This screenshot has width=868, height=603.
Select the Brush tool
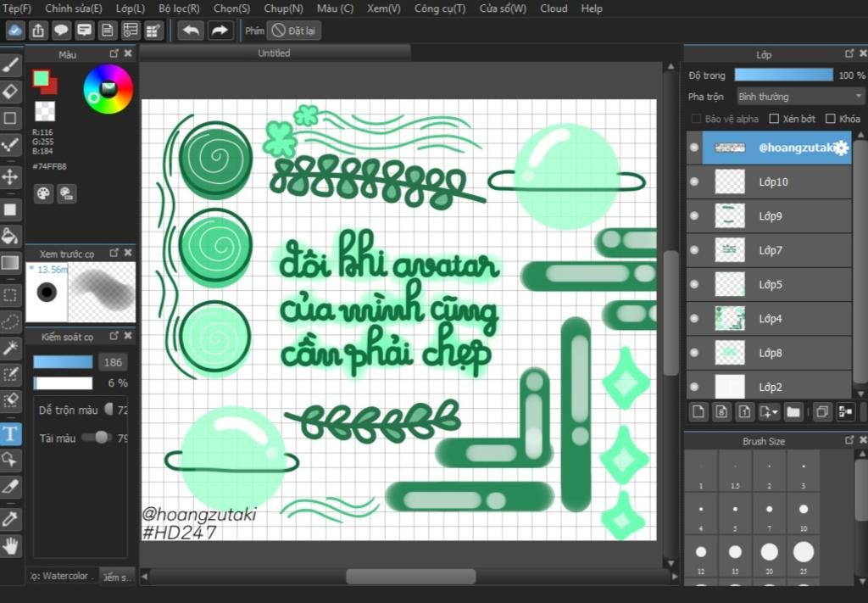pos(10,66)
